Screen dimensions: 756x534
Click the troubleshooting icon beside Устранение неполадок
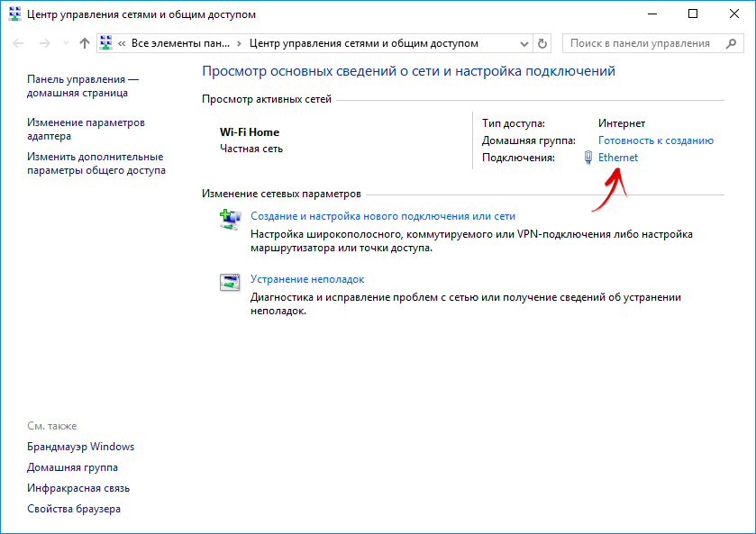[x=230, y=282]
